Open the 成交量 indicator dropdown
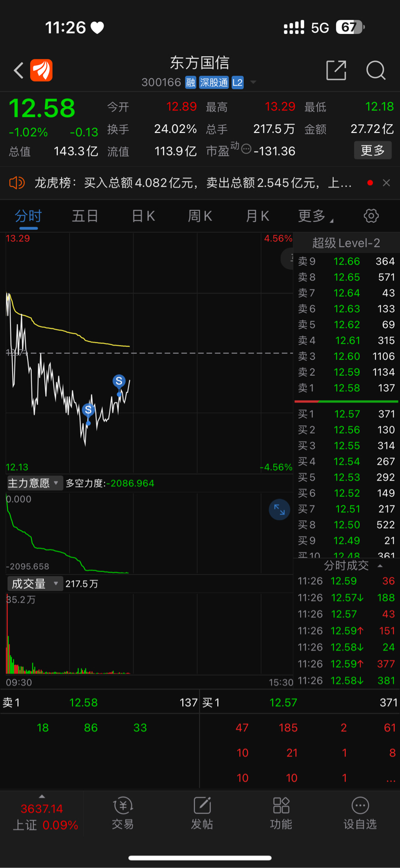 [x=35, y=584]
